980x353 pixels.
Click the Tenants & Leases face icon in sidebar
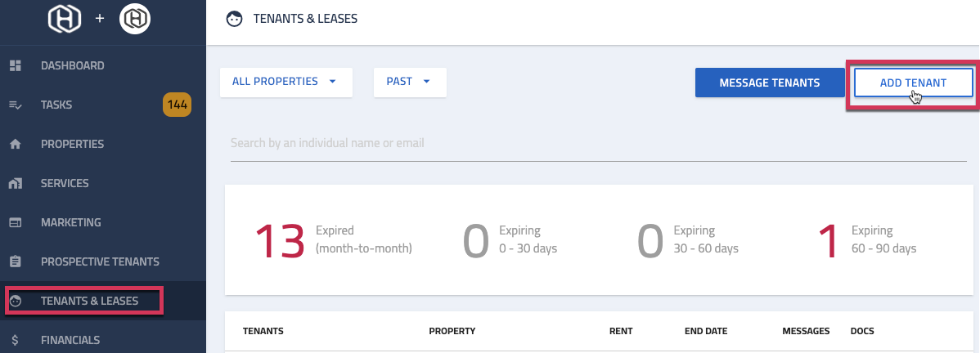click(x=16, y=302)
